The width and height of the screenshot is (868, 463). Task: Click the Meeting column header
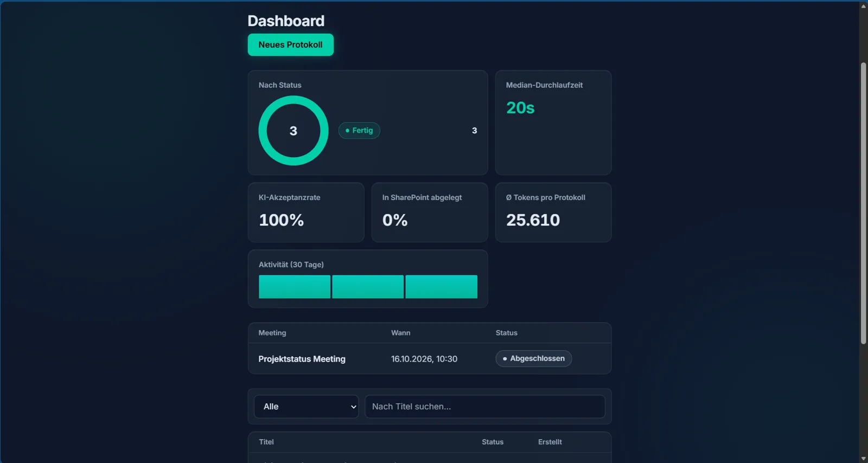(272, 333)
